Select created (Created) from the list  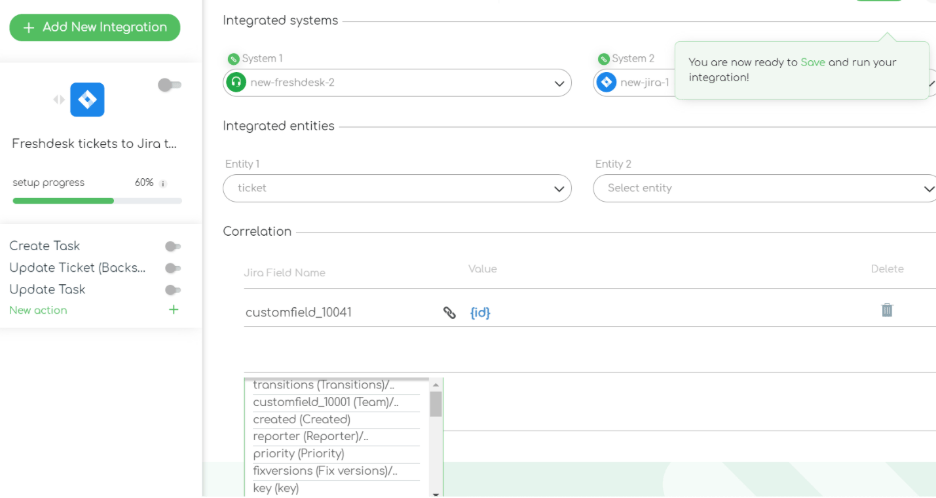(x=301, y=420)
